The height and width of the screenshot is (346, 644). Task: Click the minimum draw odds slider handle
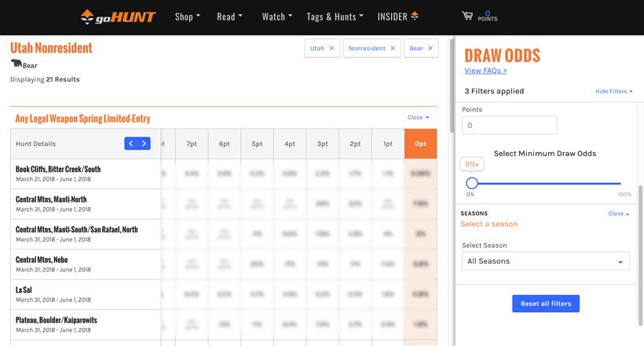[x=472, y=184]
